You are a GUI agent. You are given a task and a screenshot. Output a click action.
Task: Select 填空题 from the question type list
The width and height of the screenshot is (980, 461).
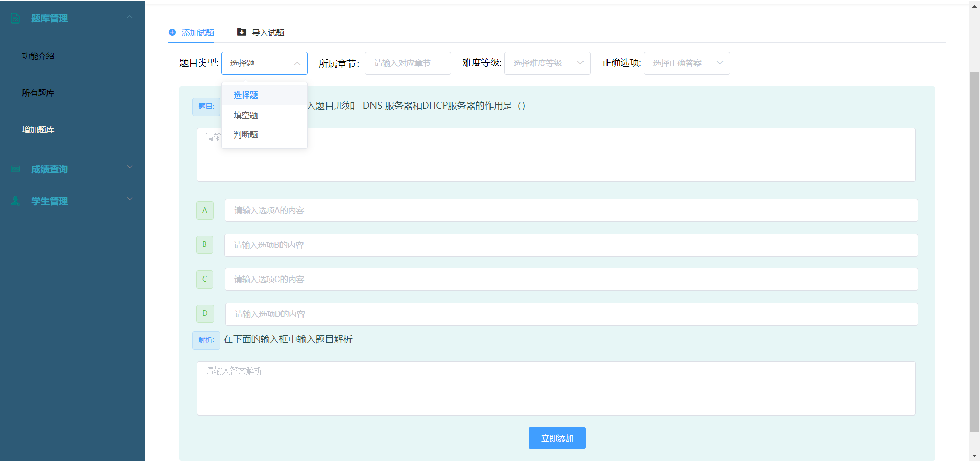point(246,115)
